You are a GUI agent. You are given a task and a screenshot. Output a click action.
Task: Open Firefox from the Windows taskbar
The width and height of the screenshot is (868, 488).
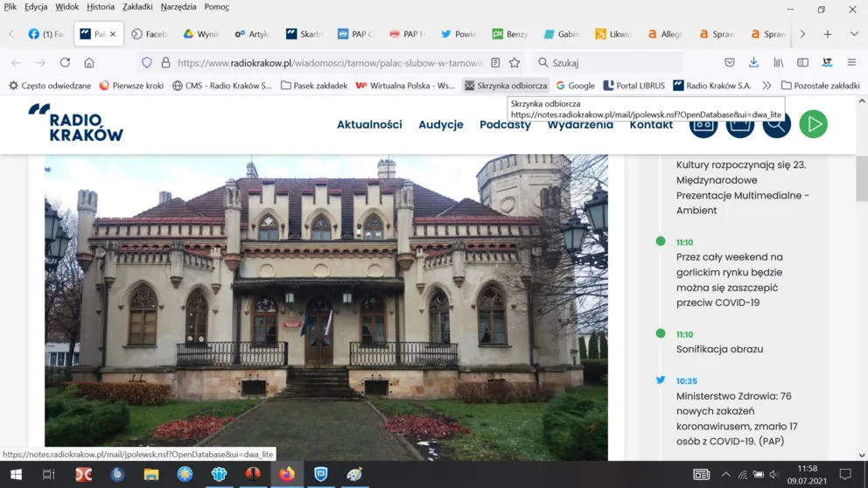pyautogui.click(x=287, y=474)
